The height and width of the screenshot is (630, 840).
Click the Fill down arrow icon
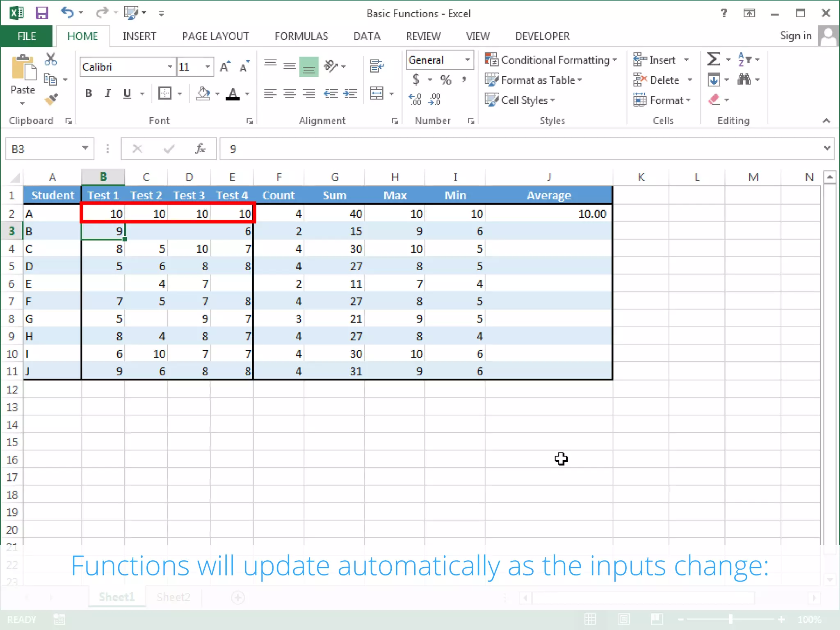click(714, 80)
